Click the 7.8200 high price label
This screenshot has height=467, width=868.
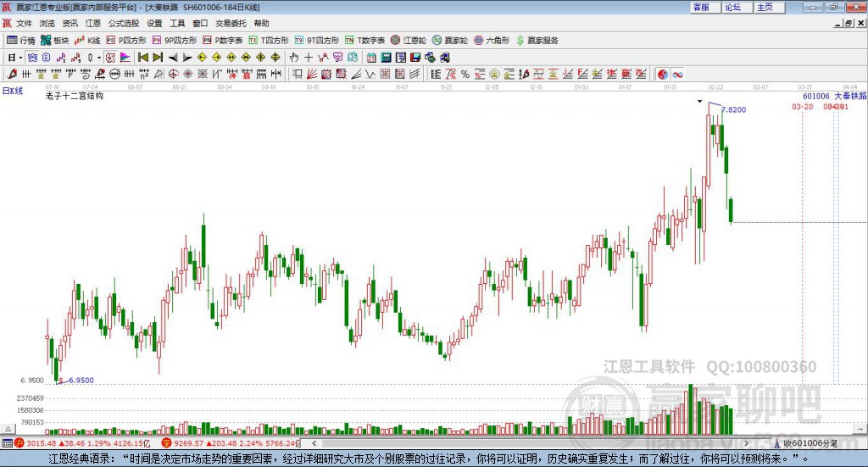[733, 109]
